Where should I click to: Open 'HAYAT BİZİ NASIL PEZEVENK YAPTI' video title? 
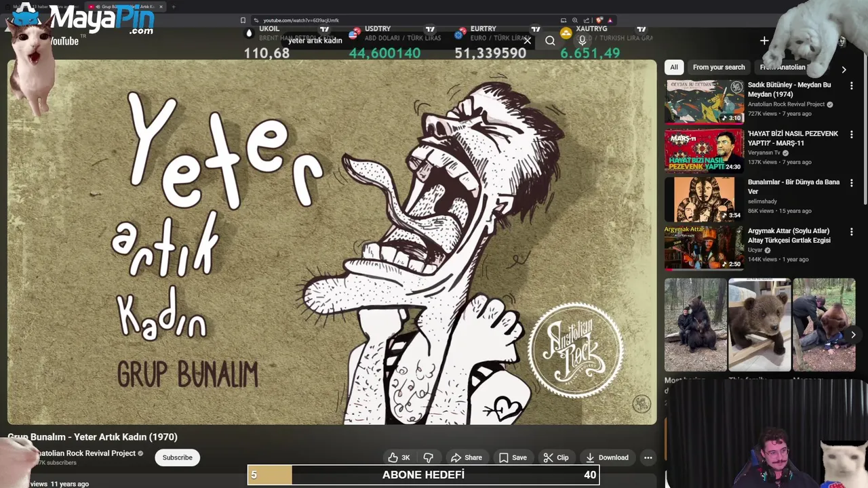pyautogui.click(x=793, y=138)
